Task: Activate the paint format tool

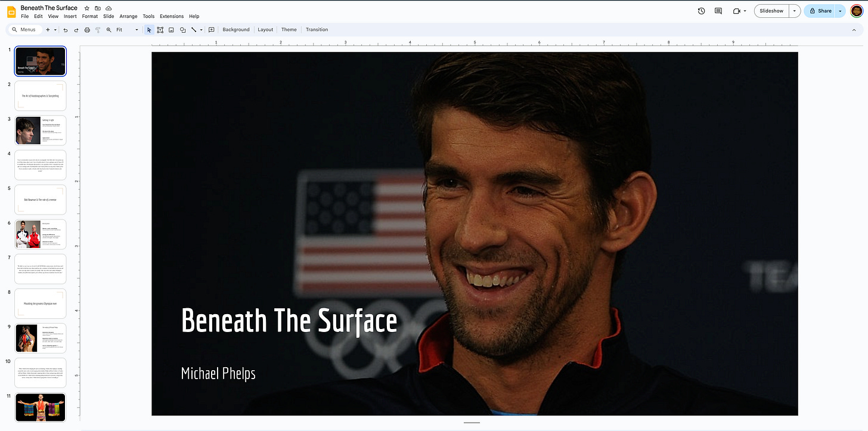Action: pyautogui.click(x=98, y=30)
